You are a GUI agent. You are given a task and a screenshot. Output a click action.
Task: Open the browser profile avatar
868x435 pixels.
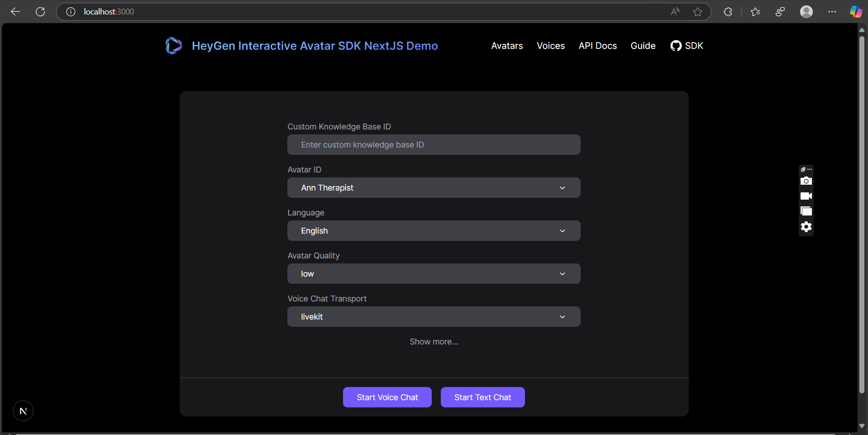[x=806, y=12]
